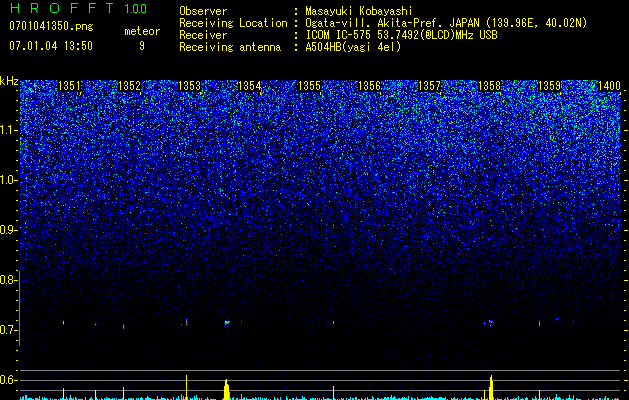Click the Receiver label
Screen dimensions: 629x400
[x=203, y=35]
